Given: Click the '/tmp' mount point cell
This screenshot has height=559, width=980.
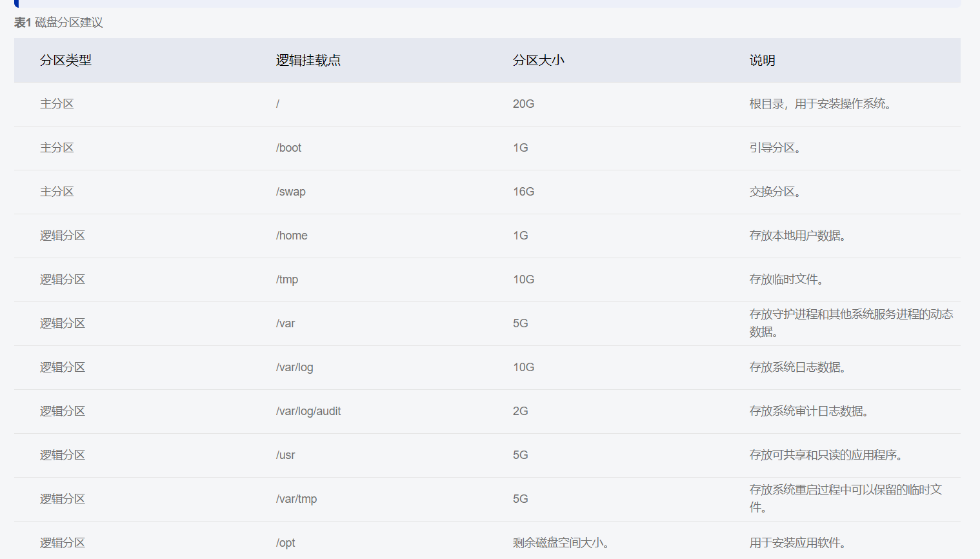Looking at the screenshot, I should point(287,279).
